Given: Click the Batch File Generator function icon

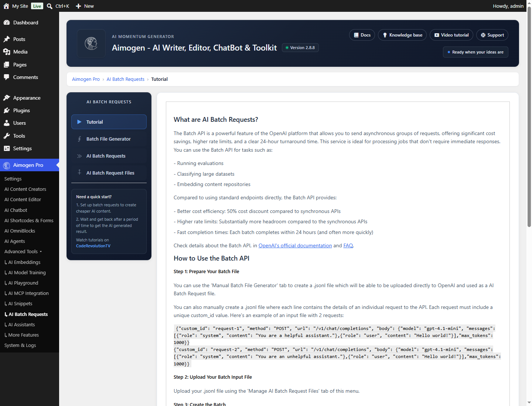Looking at the screenshot, I should tap(79, 139).
